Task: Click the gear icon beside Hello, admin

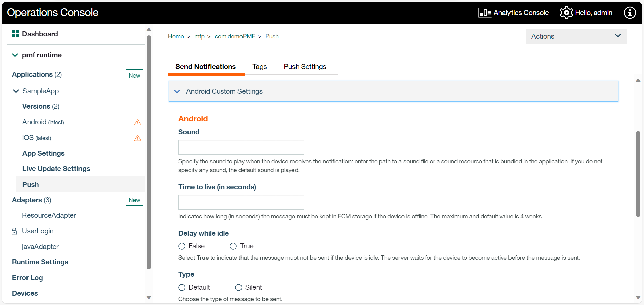Action: [x=566, y=13]
